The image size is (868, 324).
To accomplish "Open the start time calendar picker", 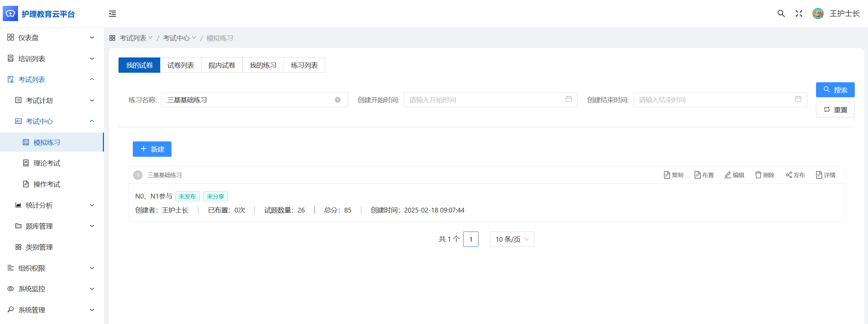I will click(x=568, y=99).
